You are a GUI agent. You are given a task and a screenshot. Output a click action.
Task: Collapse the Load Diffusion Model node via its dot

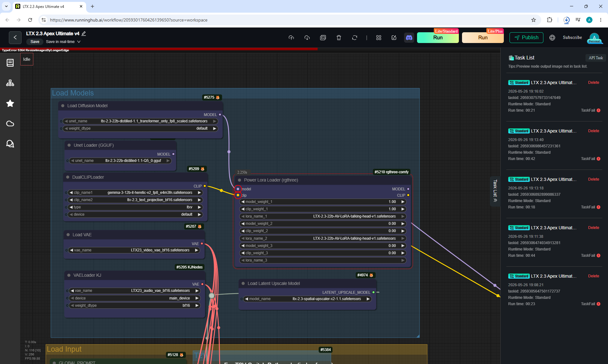point(63,106)
